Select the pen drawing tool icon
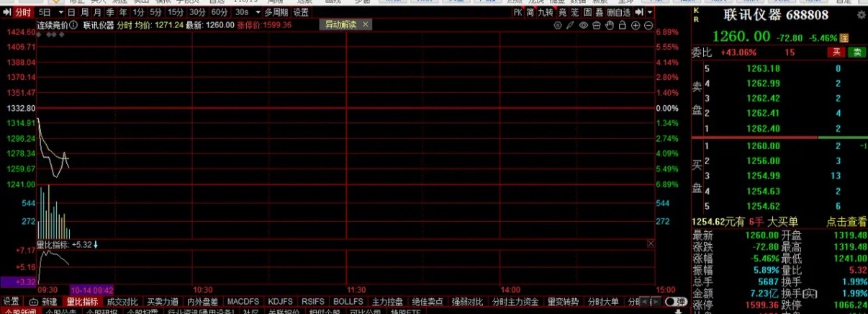The width and height of the screenshot is (868, 314). pyautogui.click(x=570, y=25)
